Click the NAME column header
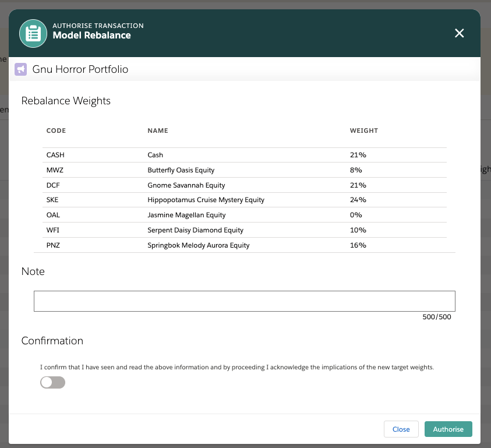The image size is (491, 448). coord(158,130)
